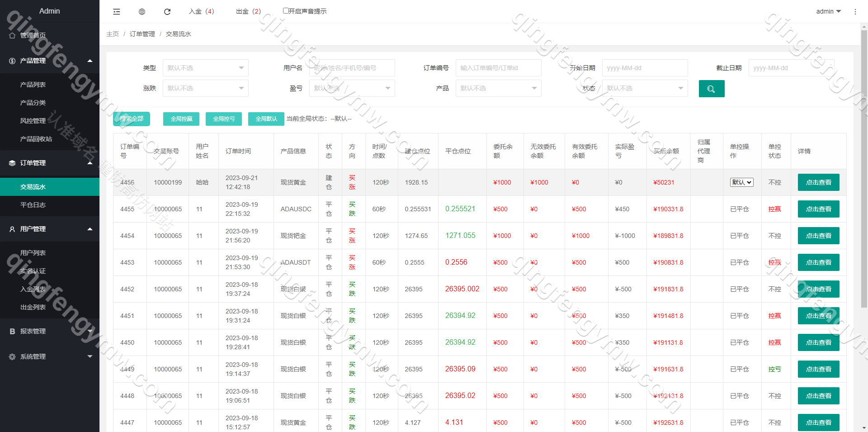Open 产品回收站 in sidebar
This screenshot has width=868, height=432.
(x=50, y=139)
